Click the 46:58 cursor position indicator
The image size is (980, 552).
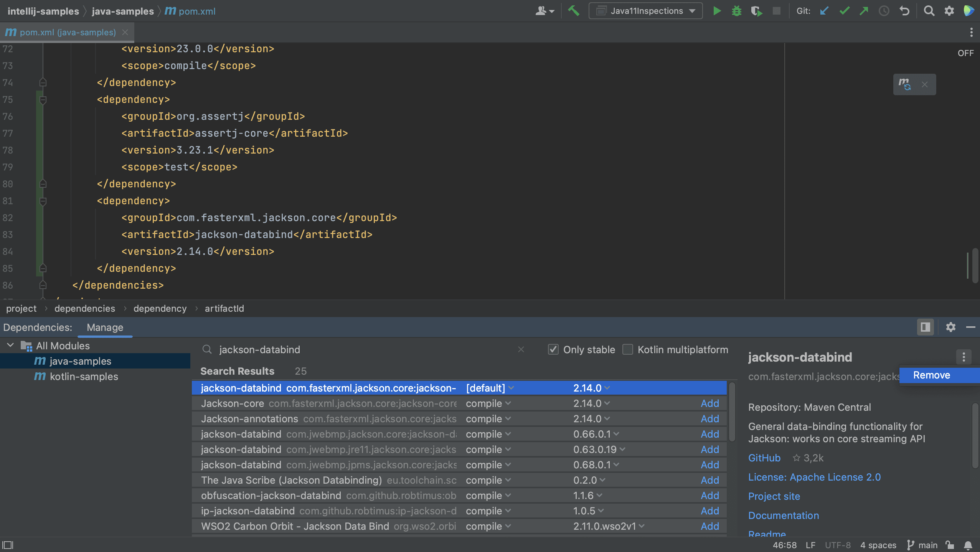(x=785, y=545)
